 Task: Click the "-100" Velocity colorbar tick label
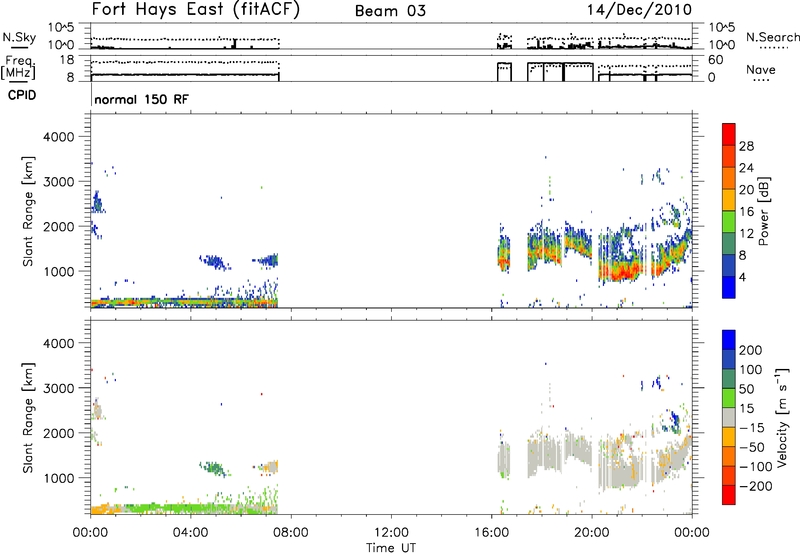click(755, 467)
